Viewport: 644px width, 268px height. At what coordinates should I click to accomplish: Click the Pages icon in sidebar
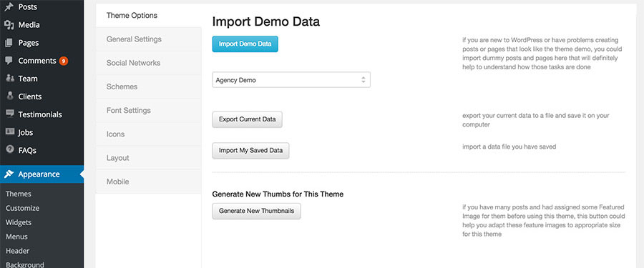point(9,43)
